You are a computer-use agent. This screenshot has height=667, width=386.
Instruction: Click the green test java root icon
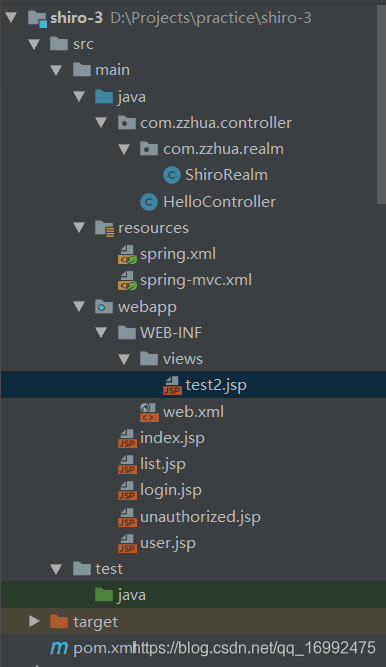[104, 595]
